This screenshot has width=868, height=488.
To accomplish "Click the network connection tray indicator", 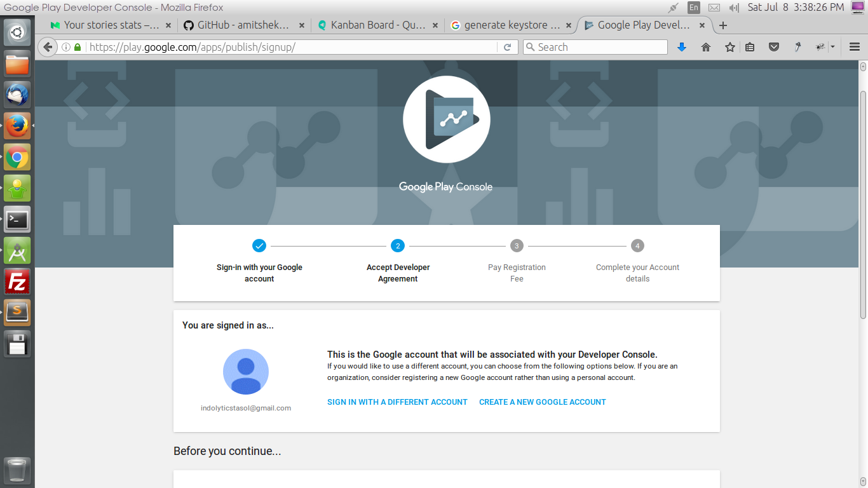I will pyautogui.click(x=674, y=8).
